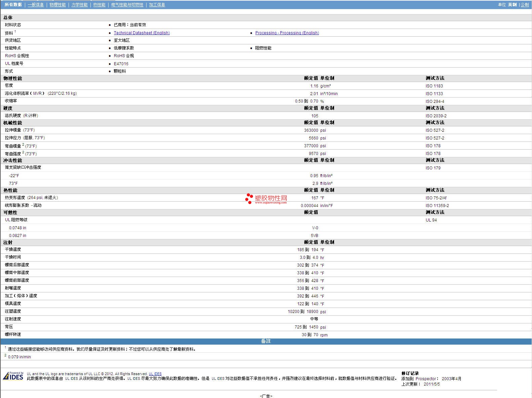Open the 电气性能与可燃性 tab

pos(127,5)
